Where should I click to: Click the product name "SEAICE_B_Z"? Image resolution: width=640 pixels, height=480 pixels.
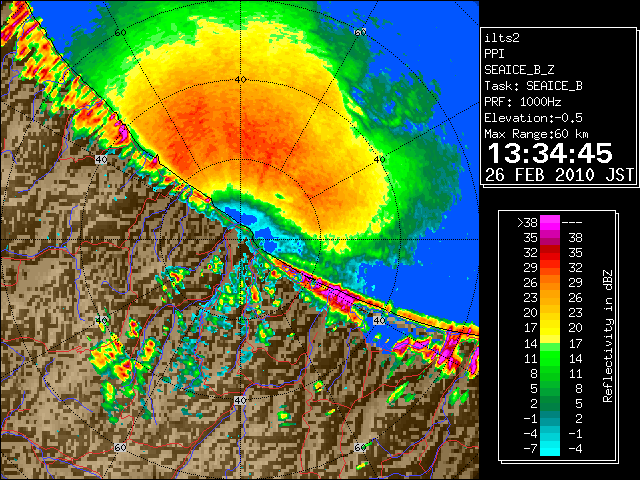coord(519,70)
